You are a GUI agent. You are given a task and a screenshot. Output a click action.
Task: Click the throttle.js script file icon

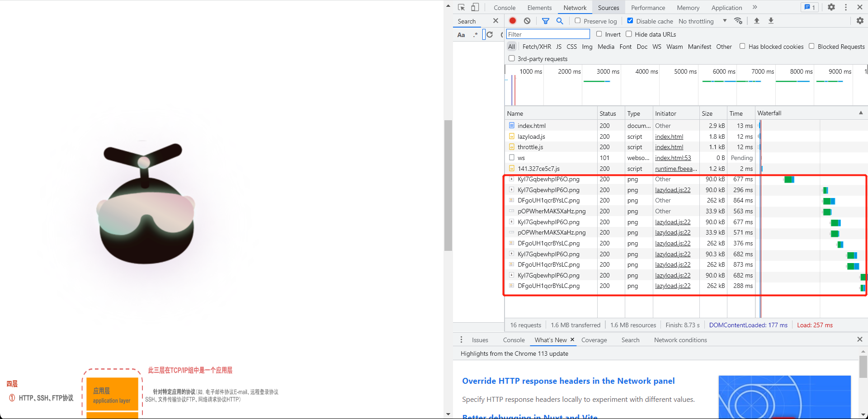point(512,147)
